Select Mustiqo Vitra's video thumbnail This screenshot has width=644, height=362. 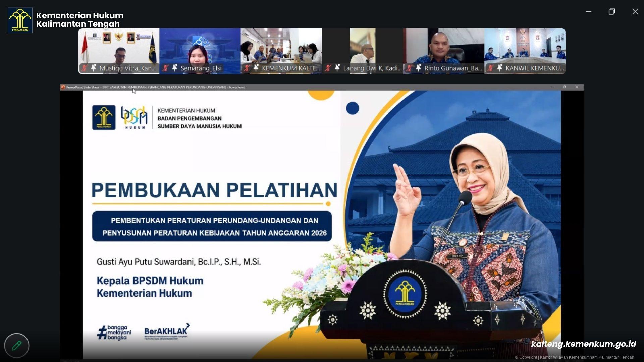point(119,51)
